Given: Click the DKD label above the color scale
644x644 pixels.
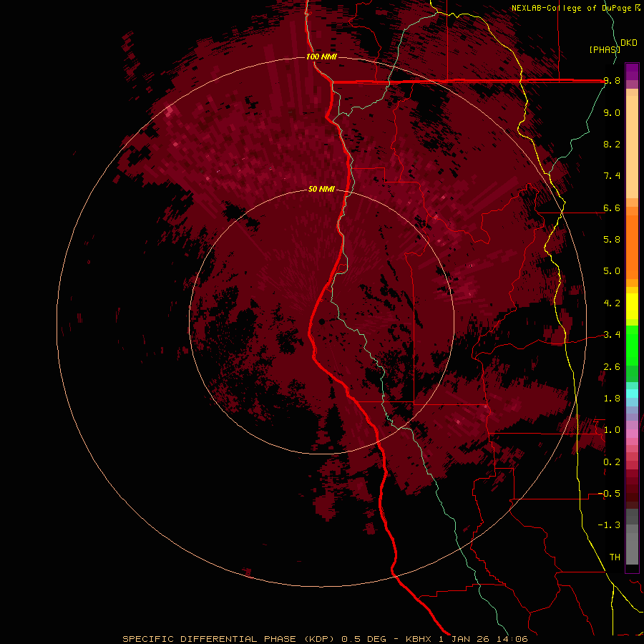Looking at the screenshot, I should [x=629, y=43].
